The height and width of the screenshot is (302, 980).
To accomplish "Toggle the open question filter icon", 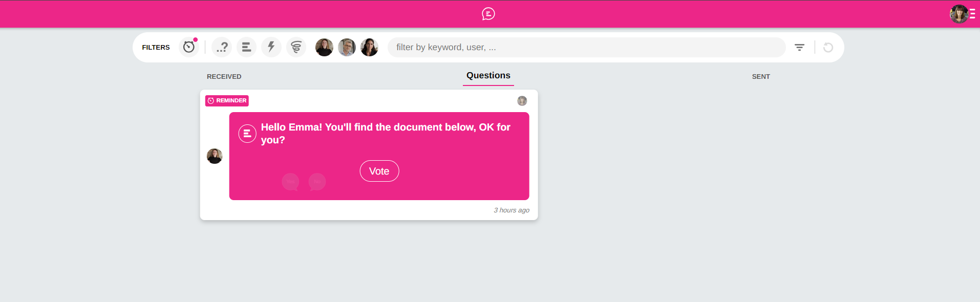I will 222,47.
